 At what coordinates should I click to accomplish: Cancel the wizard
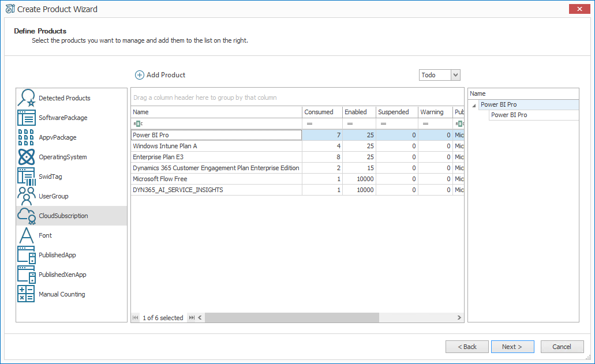(x=562, y=347)
